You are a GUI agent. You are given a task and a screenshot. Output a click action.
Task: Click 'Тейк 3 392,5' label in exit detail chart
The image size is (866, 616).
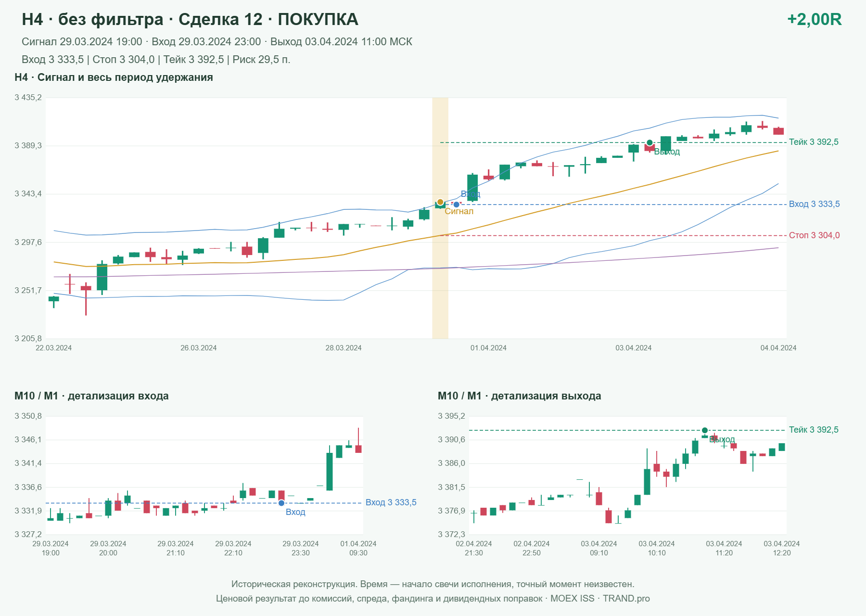[814, 430]
